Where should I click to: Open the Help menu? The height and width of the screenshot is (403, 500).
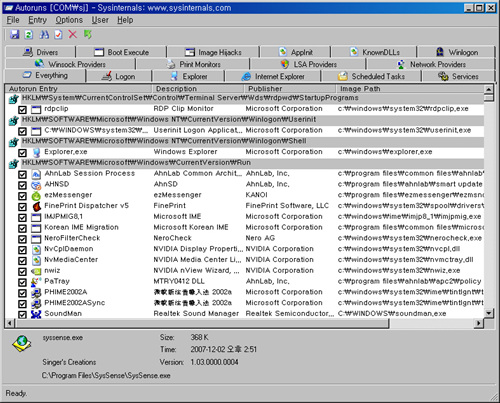click(x=125, y=20)
